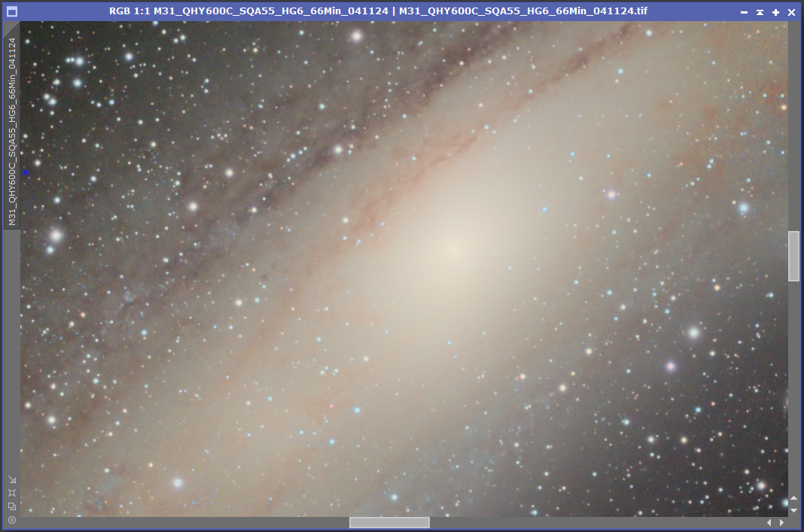Click the bright galaxy core in the image
This screenshot has width=804, height=532.
click(x=452, y=250)
